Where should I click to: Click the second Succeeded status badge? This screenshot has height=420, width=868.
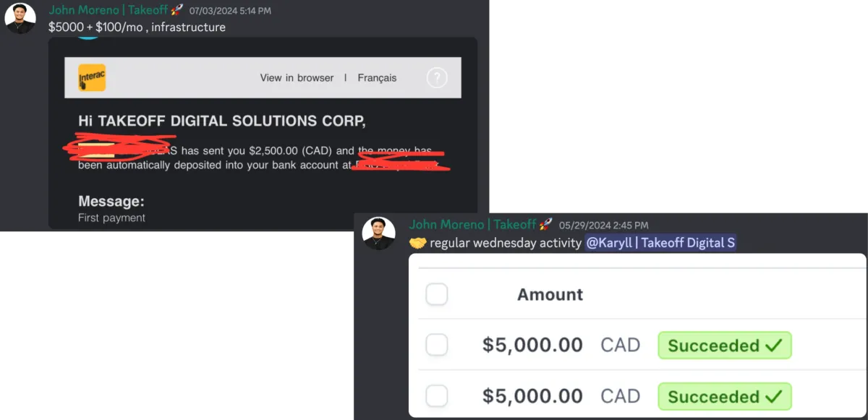click(x=725, y=396)
